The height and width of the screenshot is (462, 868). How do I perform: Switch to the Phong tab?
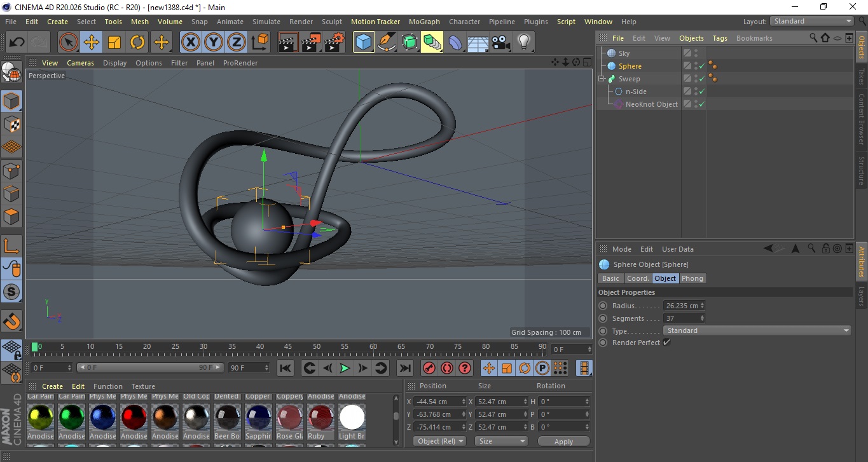coord(692,278)
